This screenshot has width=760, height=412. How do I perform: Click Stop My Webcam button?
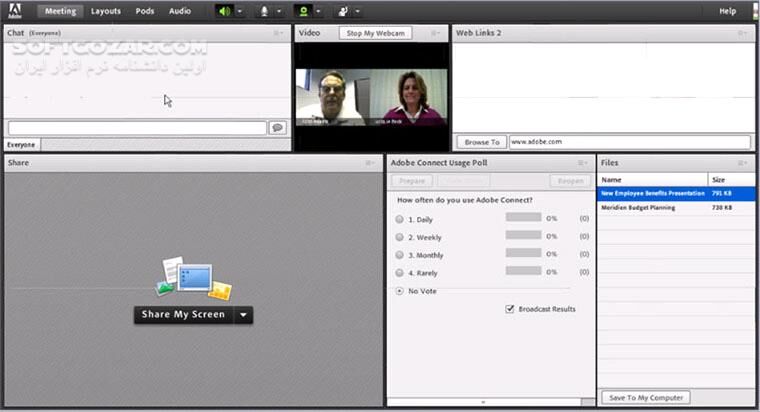(x=375, y=33)
